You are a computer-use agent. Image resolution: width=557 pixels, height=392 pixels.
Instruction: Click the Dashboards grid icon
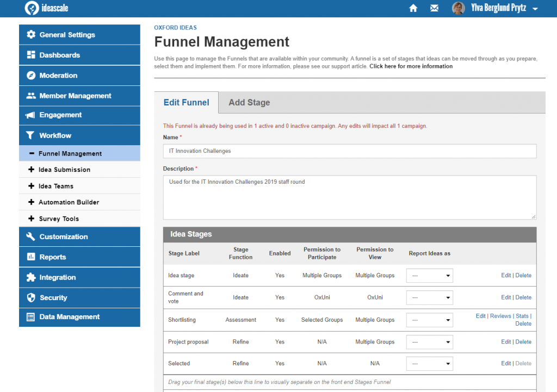click(31, 55)
